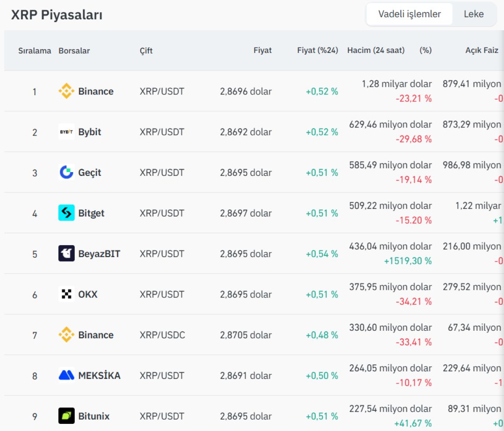Click the volume 509,22 milyon dolar
The height and width of the screenshot is (431, 504).
click(x=391, y=206)
